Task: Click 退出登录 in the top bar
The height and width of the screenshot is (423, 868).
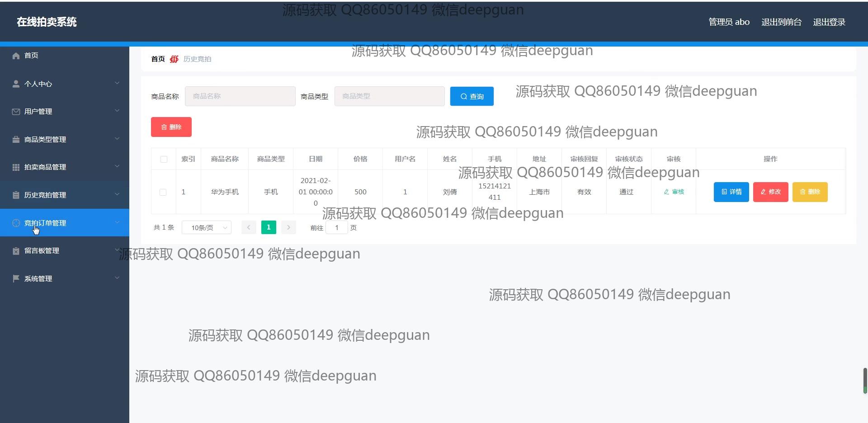Action: tap(829, 22)
